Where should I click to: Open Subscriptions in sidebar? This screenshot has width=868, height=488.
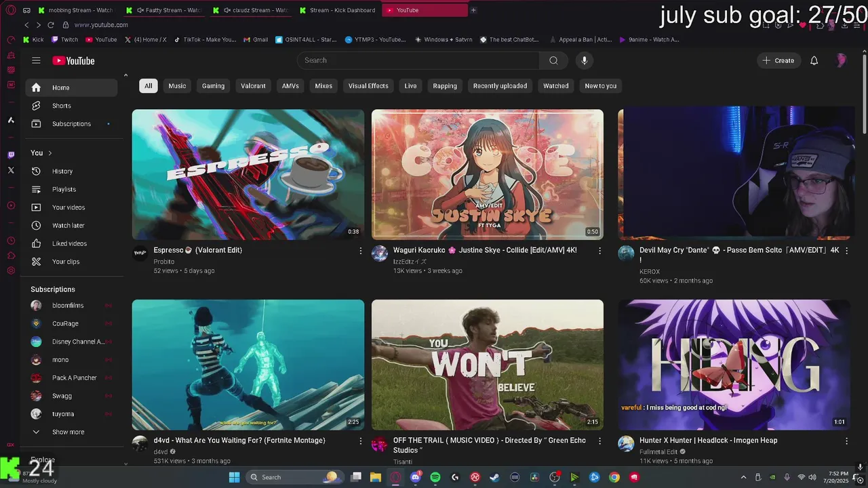point(71,124)
